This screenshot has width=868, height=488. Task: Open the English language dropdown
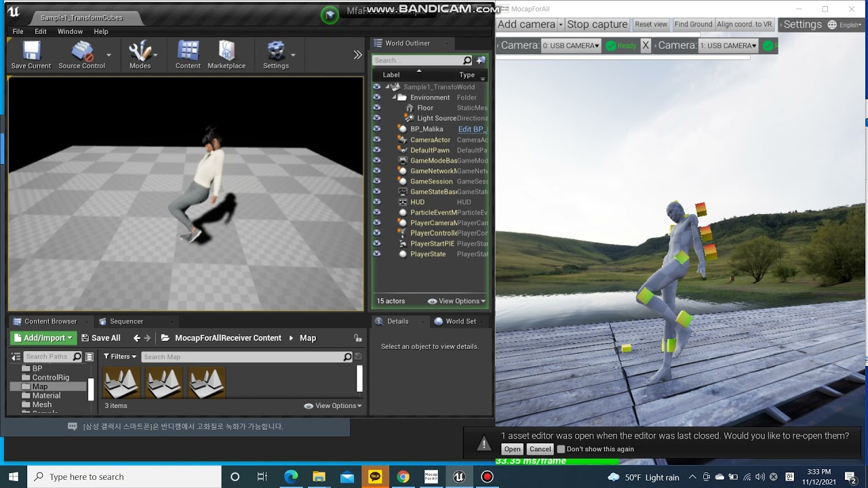click(x=850, y=24)
